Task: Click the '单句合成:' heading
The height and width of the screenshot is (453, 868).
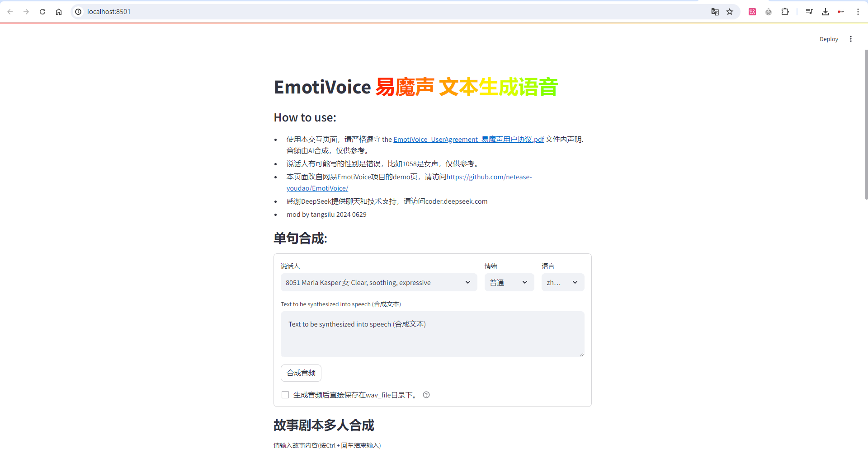Action: point(300,238)
